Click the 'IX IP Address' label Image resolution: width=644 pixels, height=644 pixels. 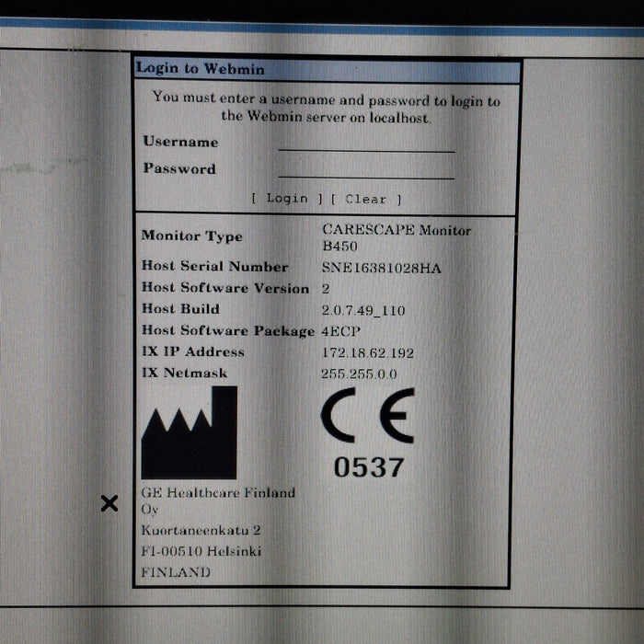point(192,351)
